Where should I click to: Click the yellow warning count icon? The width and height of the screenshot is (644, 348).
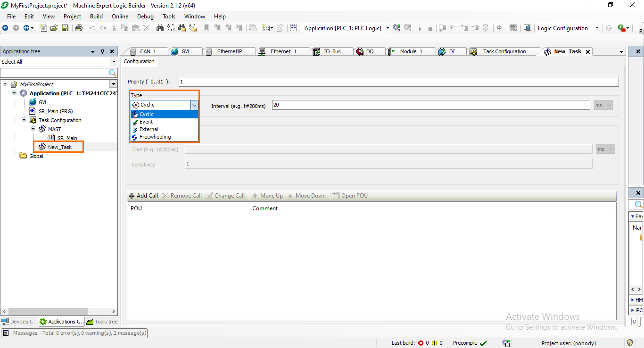coord(434,343)
